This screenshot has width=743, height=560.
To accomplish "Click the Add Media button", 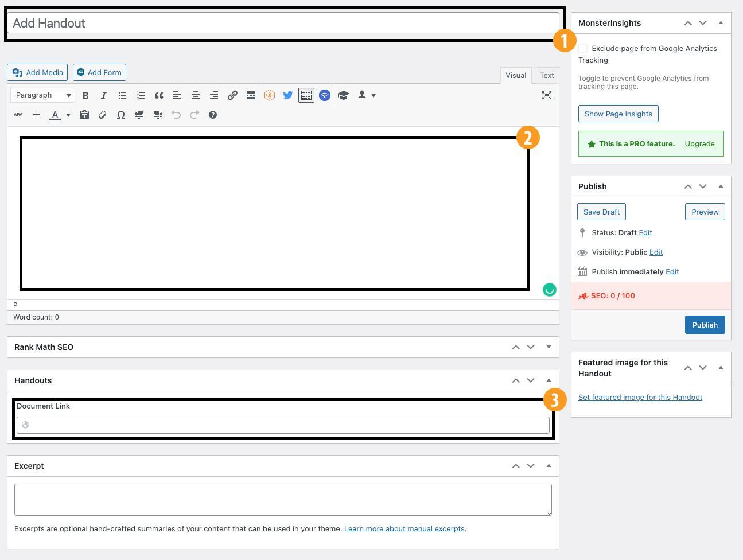I will (x=37, y=72).
